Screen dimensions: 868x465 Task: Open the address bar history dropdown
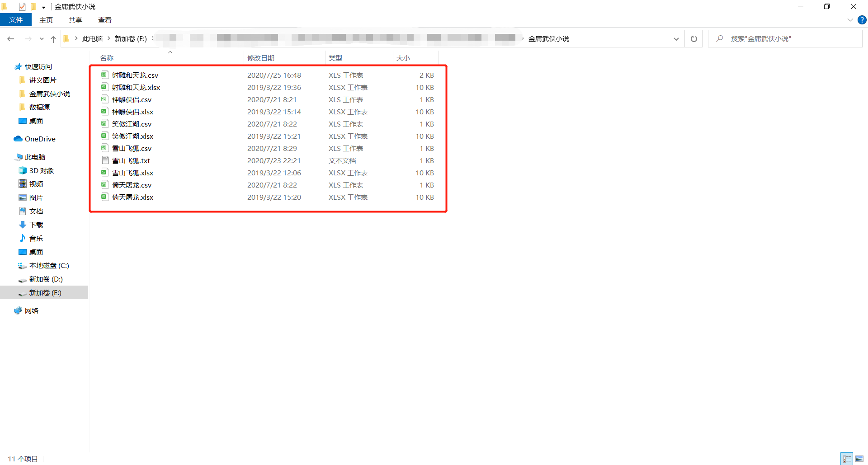click(x=676, y=39)
